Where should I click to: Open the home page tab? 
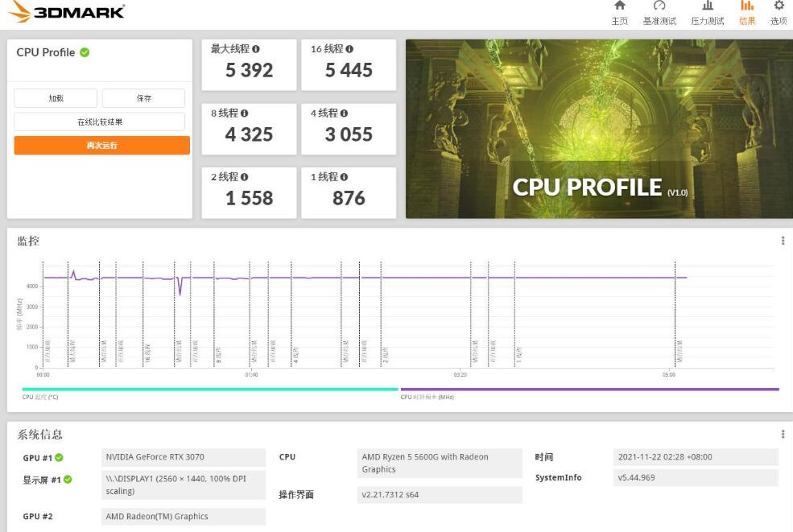(620, 13)
